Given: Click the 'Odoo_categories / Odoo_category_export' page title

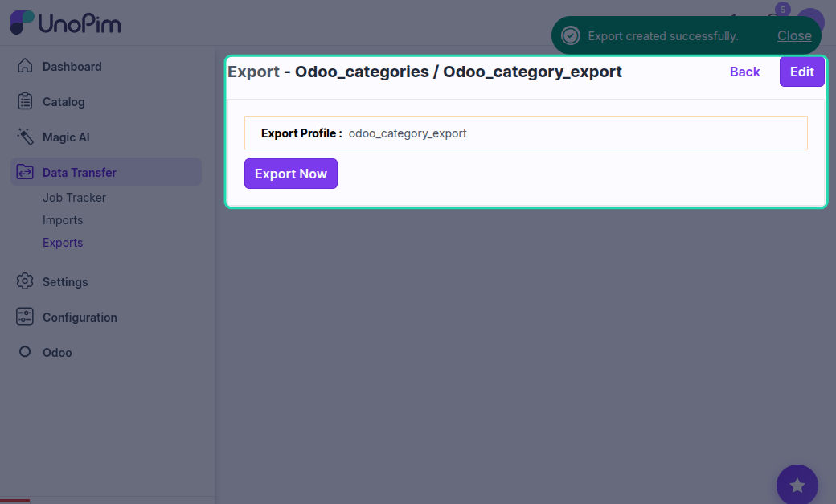Looking at the screenshot, I should point(458,72).
